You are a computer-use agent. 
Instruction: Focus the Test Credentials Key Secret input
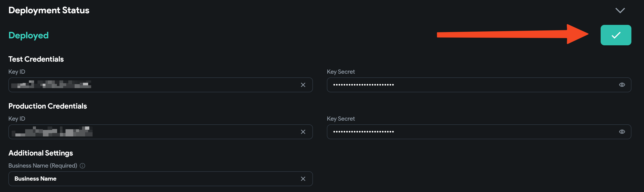[479, 85]
